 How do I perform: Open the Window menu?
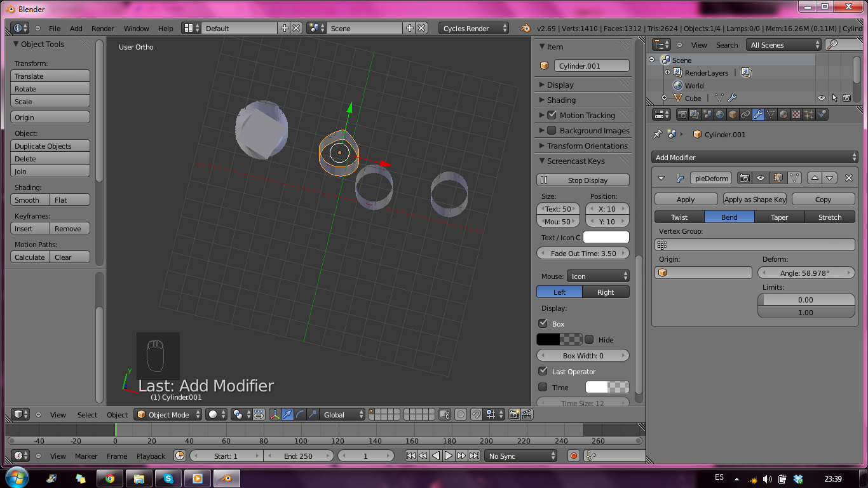coord(136,28)
